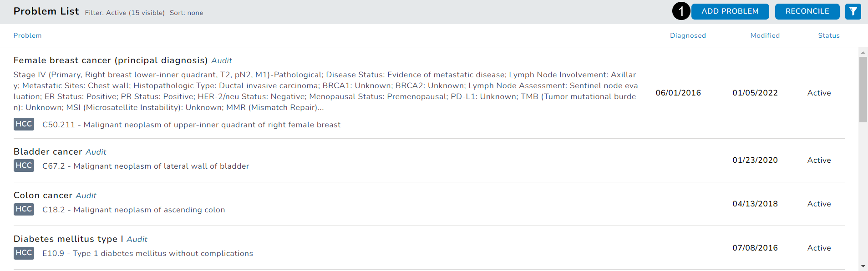Sort by the Modified column header
The image size is (868, 271).
(x=765, y=35)
